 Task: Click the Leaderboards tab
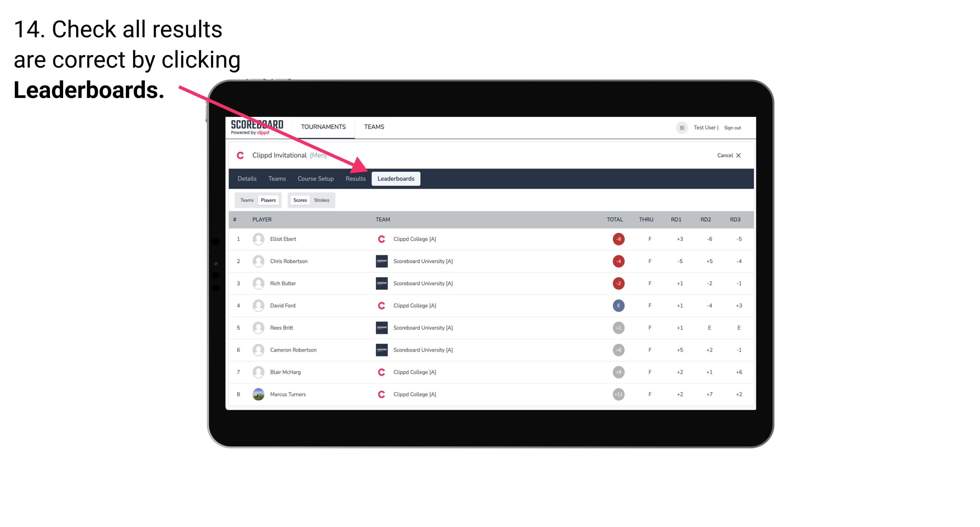click(x=396, y=179)
